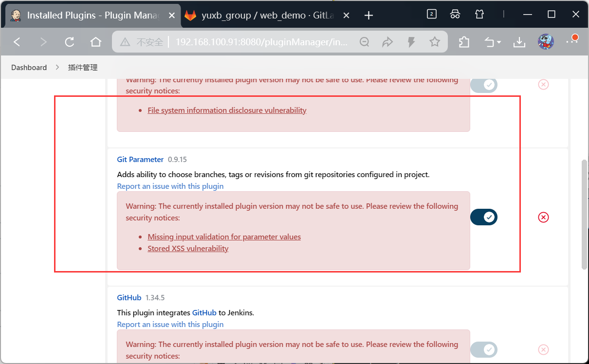Toggle the GitHub plugin switch

pos(484,349)
